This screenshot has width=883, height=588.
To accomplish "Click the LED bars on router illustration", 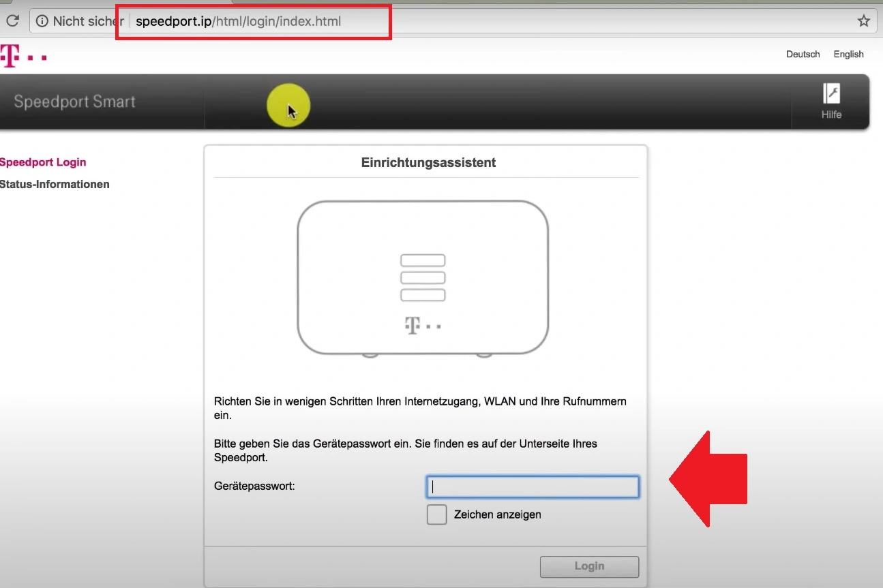I will [x=423, y=277].
